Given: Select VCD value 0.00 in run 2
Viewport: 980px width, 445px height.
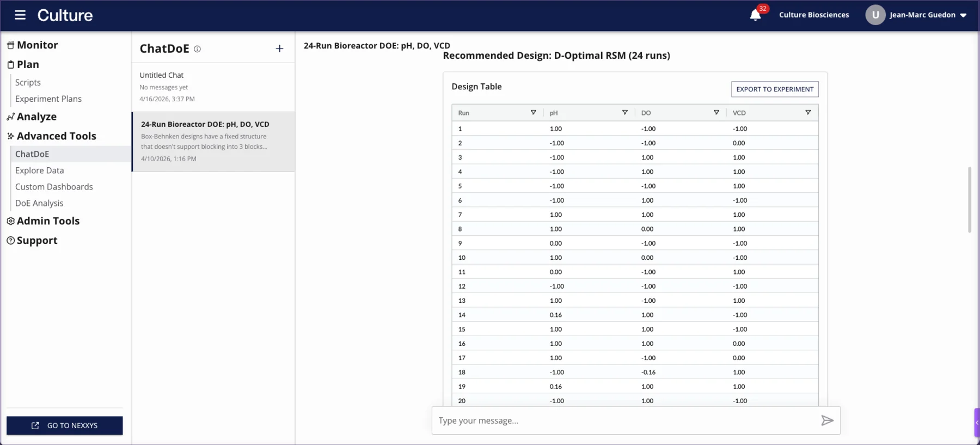Looking at the screenshot, I should click(x=739, y=143).
